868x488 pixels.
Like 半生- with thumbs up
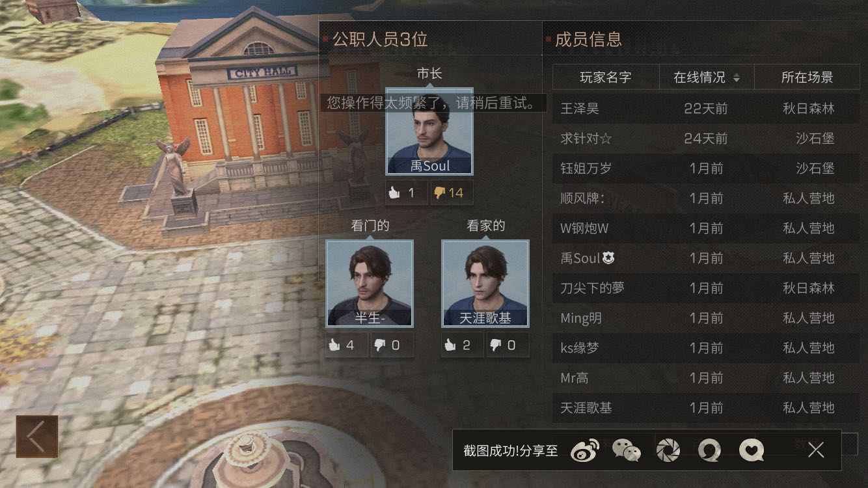pos(347,345)
